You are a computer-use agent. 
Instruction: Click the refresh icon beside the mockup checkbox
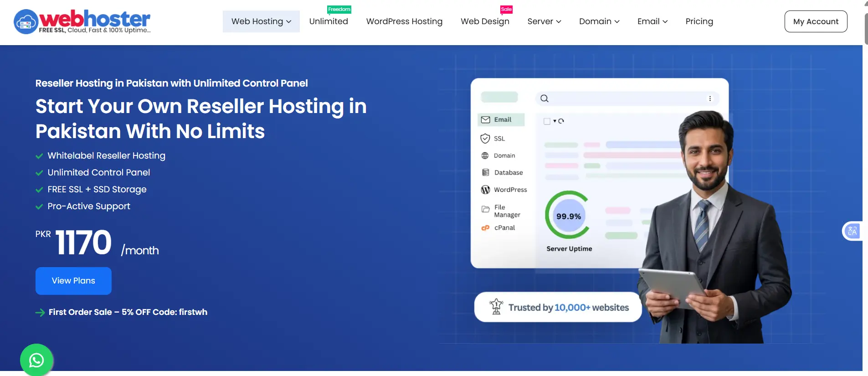[x=561, y=121]
